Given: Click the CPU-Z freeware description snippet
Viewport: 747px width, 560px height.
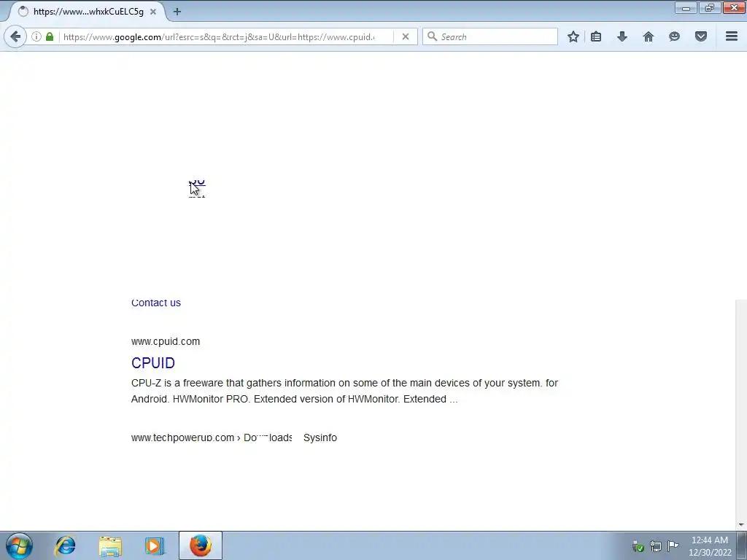Looking at the screenshot, I should 344,391.
